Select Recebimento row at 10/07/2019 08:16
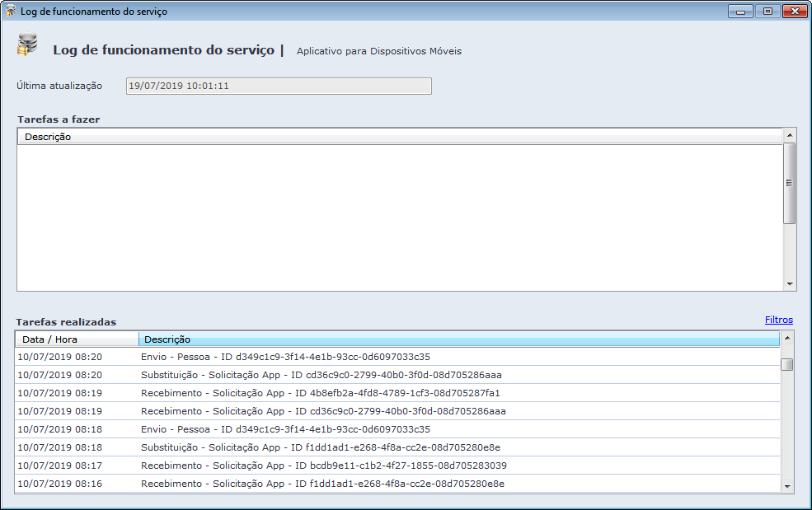This screenshot has height=510, width=812. coord(322,484)
